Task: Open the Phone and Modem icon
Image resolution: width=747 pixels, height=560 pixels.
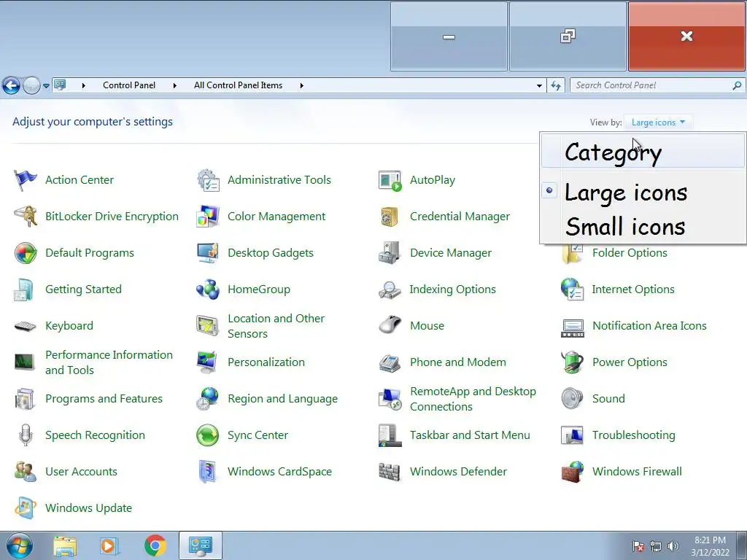Action: point(390,363)
